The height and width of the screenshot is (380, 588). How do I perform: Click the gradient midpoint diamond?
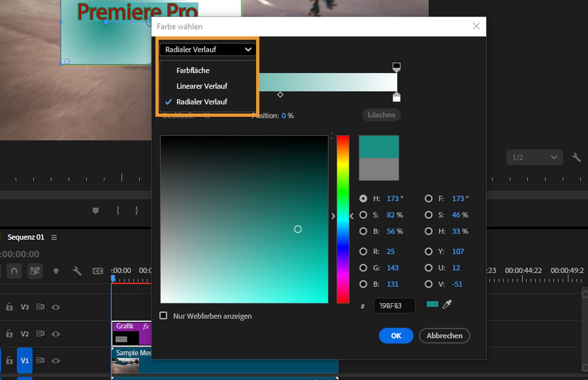(280, 95)
